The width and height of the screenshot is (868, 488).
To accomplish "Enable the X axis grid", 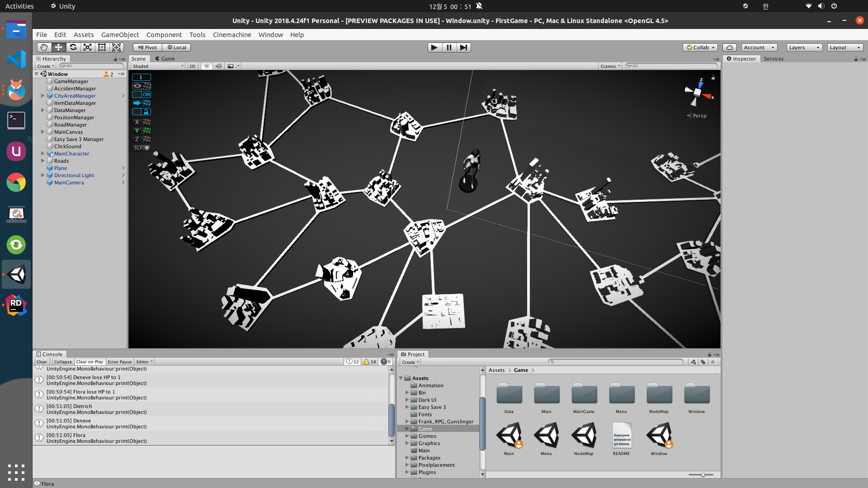I will [142, 122].
